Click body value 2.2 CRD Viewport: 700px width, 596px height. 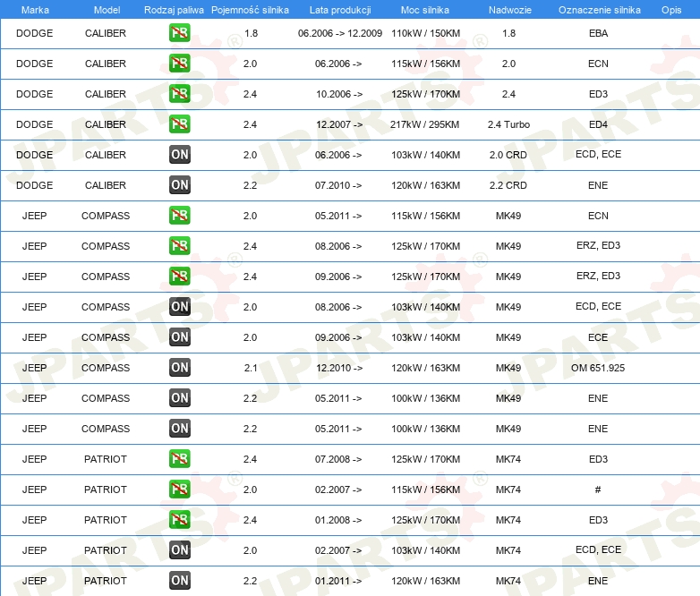click(x=508, y=185)
